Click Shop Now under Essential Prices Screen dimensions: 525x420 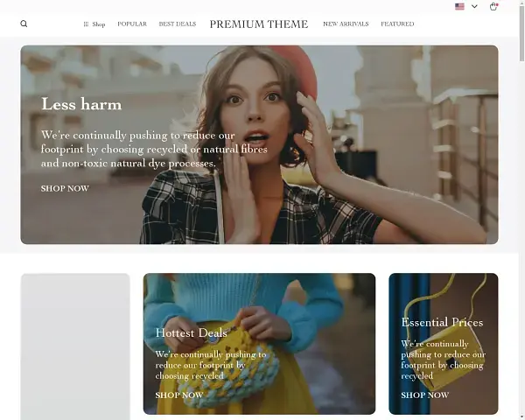pos(425,395)
